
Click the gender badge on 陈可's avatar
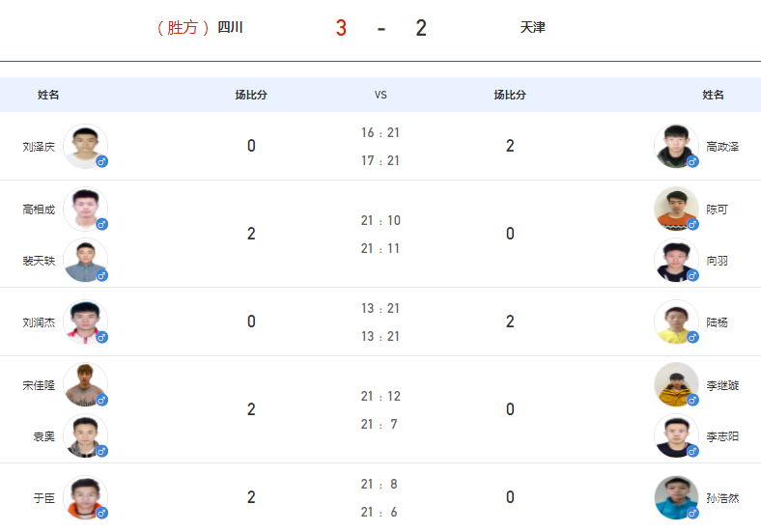coord(692,224)
